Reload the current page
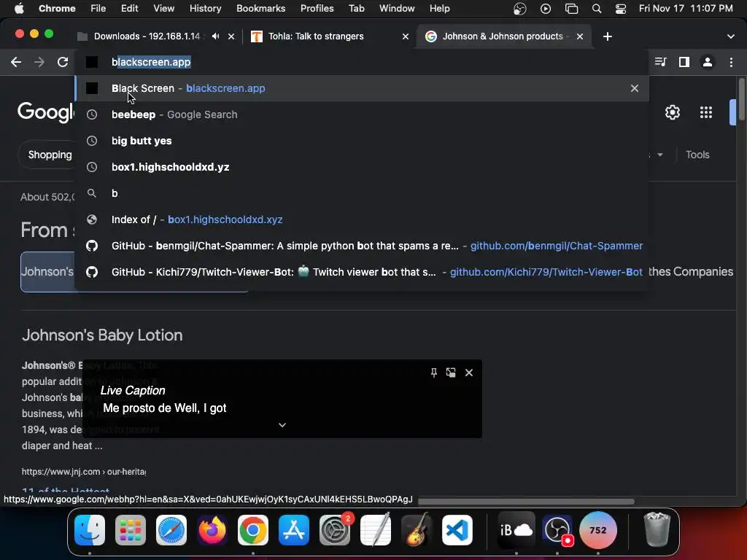Screen dimensions: 747x560 point(63,62)
